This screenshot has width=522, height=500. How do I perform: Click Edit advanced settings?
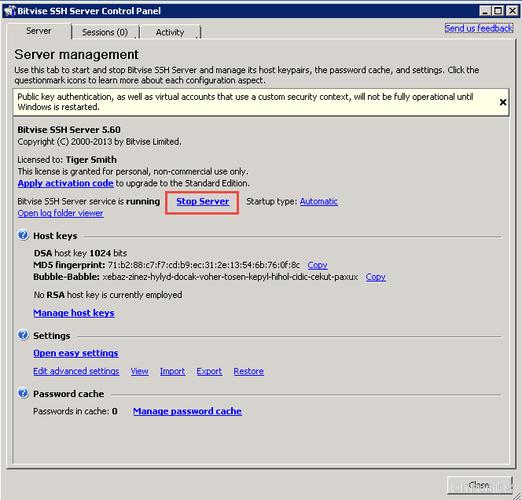coord(76,371)
